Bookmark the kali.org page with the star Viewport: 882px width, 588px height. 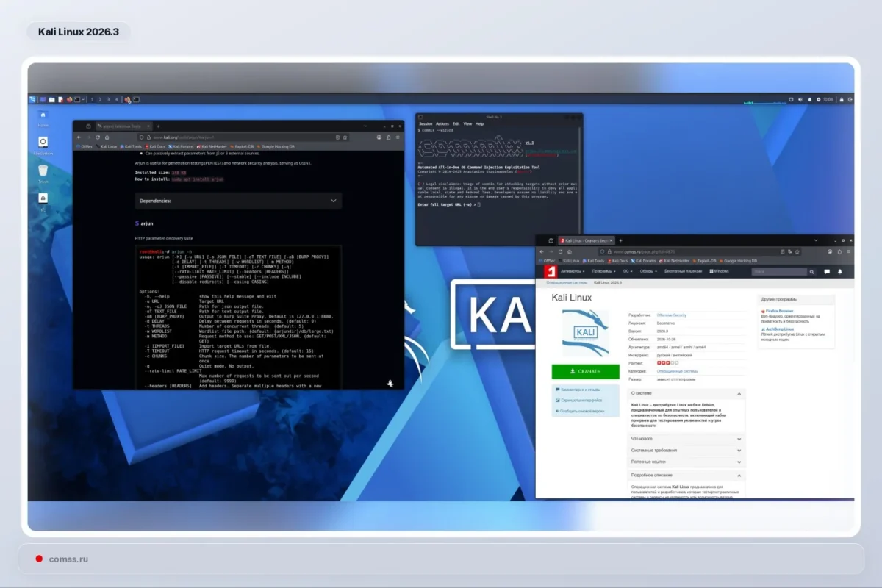pyautogui.click(x=345, y=137)
